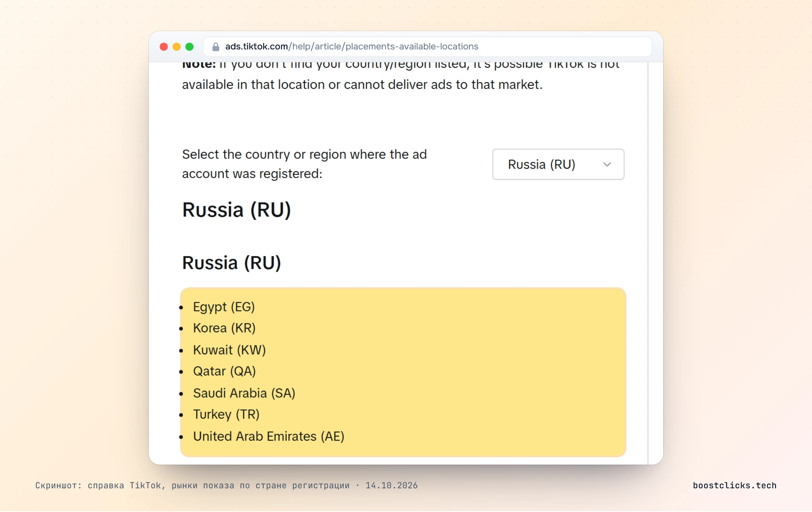Click the lock icon in address bar
Viewport: 812px width, 512px height.
tap(216, 47)
